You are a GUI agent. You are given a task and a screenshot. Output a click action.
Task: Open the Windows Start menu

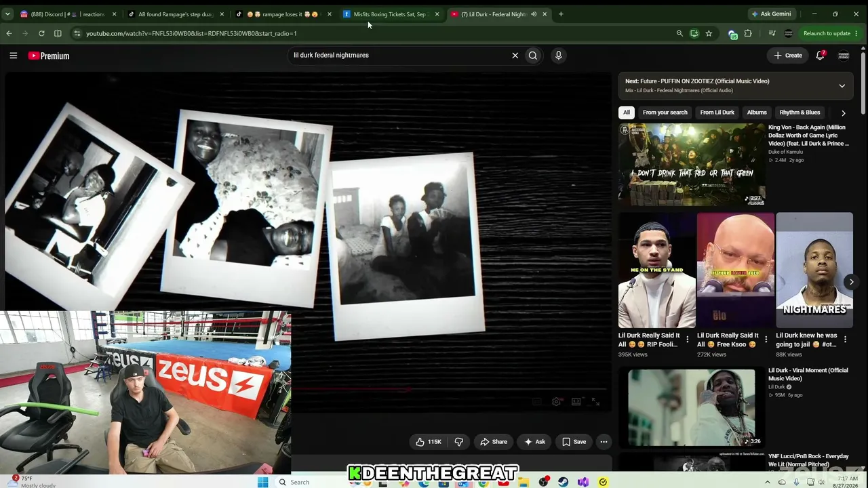263,482
